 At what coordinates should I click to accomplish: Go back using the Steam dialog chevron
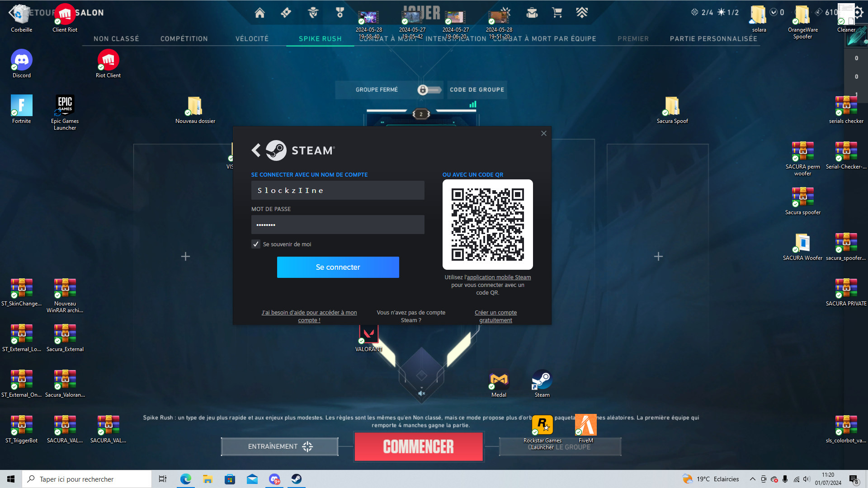(256, 150)
